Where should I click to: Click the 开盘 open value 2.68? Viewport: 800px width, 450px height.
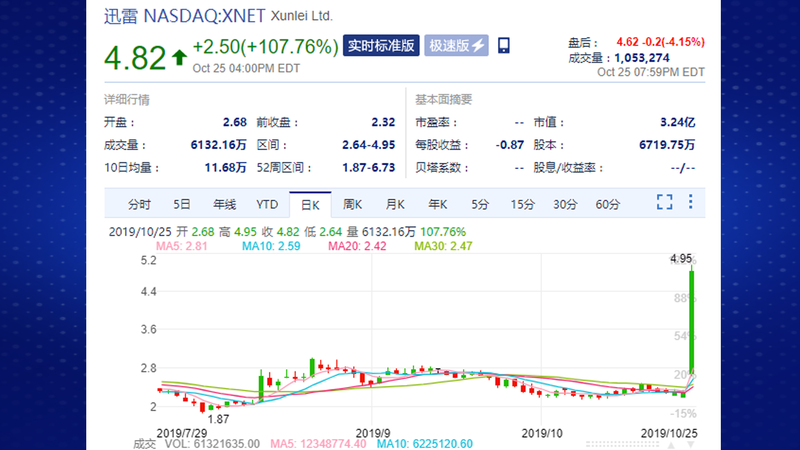(235, 122)
